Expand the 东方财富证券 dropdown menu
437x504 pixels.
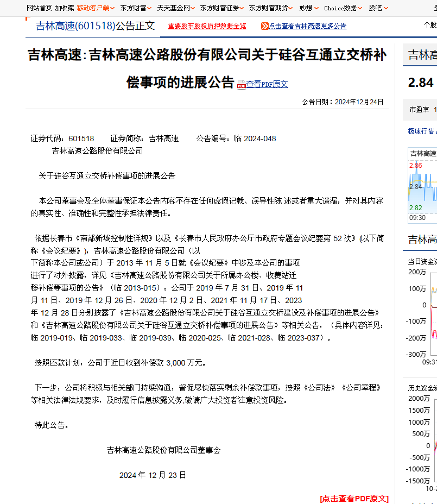pyautogui.click(x=221, y=8)
